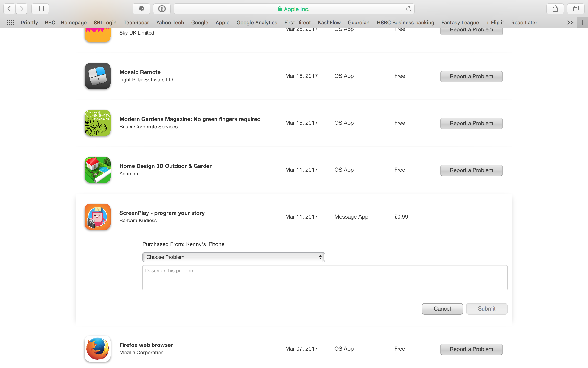Select ScreenPlay - program your story title
The image size is (588, 368).
pyautogui.click(x=162, y=213)
